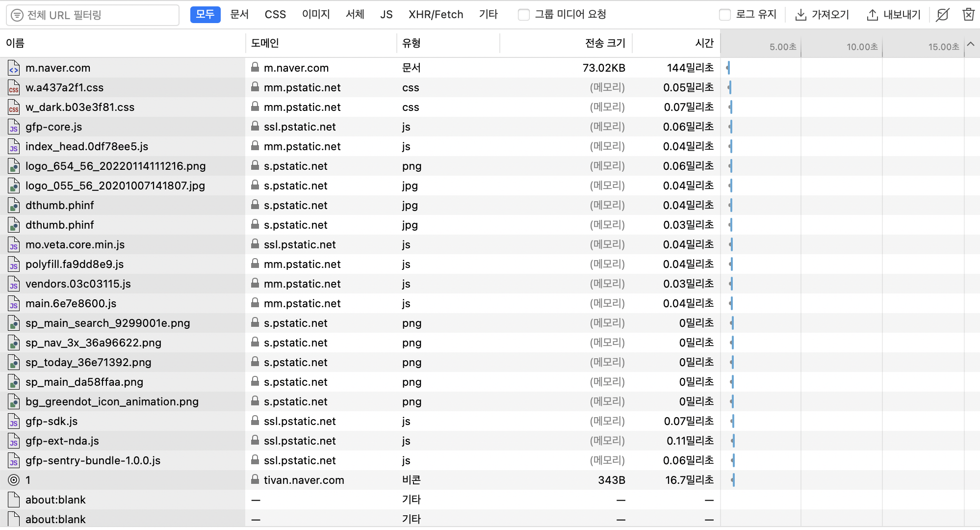Image resolution: width=980 pixels, height=530 pixels.
Task: Click the image icon for sp_today_36e71392.png
Action: (14, 363)
